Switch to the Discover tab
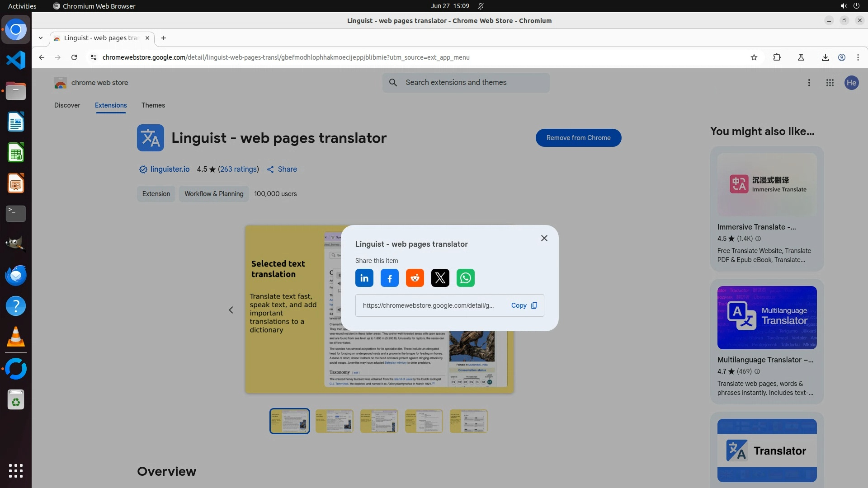The height and width of the screenshot is (488, 868). click(67, 105)
